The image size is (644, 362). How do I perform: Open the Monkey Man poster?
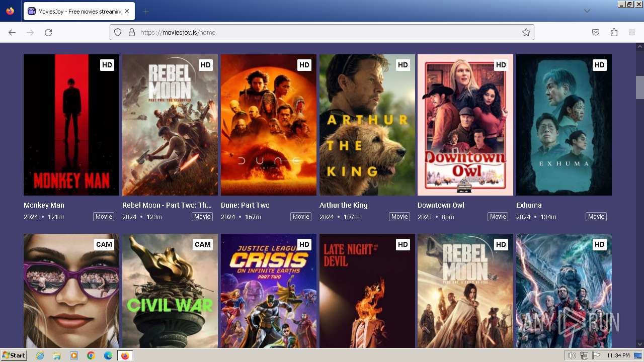pos(71,125)
